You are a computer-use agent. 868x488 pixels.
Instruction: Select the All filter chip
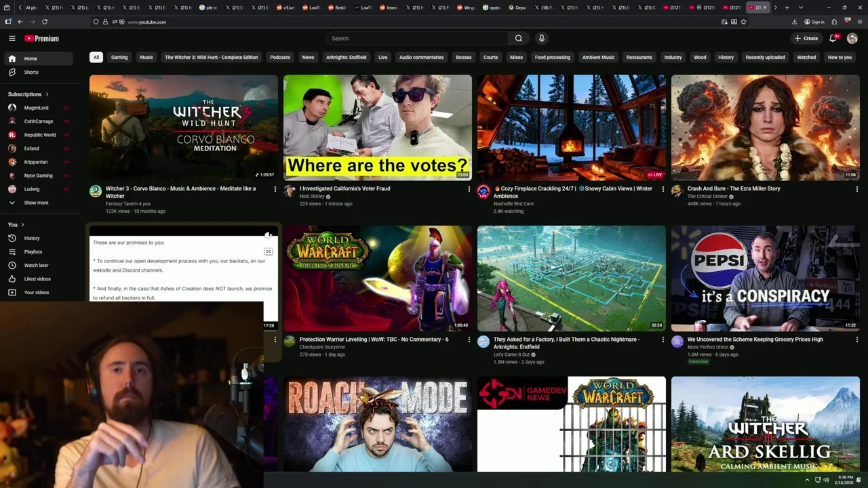tap(96, 57)
